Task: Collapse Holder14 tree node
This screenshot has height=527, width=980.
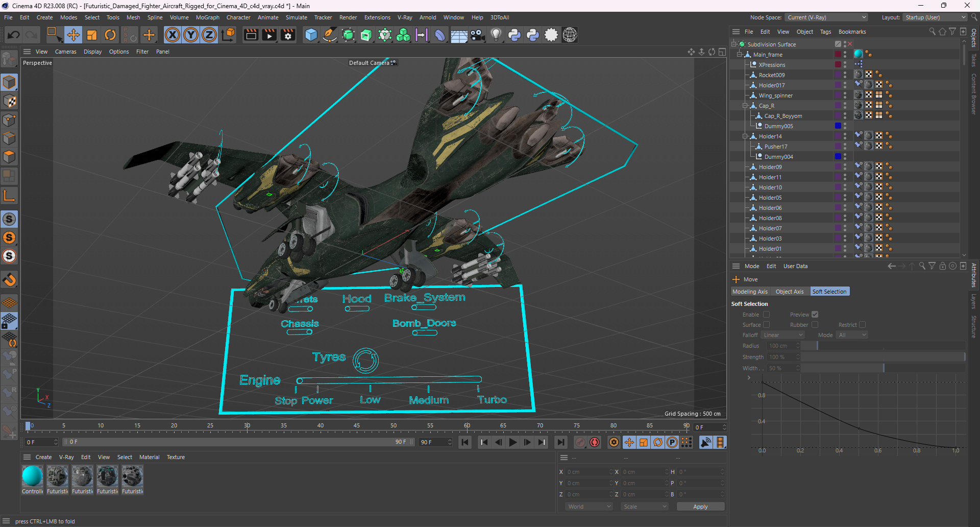Action: (x=745, y=136)
